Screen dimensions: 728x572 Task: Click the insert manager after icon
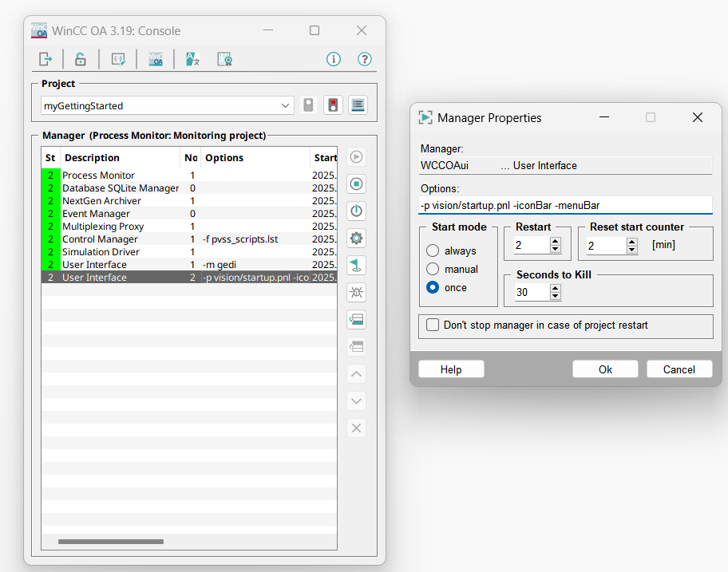tap(356, 320)
